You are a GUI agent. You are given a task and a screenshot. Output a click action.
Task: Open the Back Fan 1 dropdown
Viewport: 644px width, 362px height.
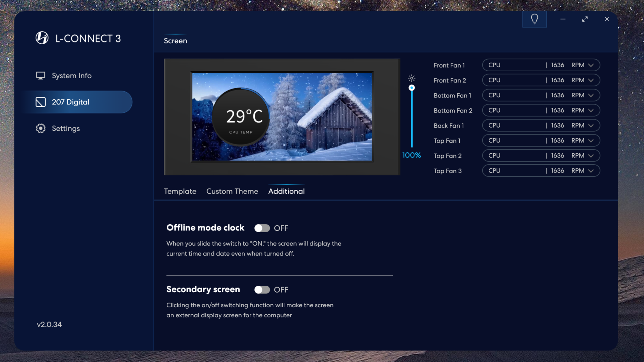591,126
